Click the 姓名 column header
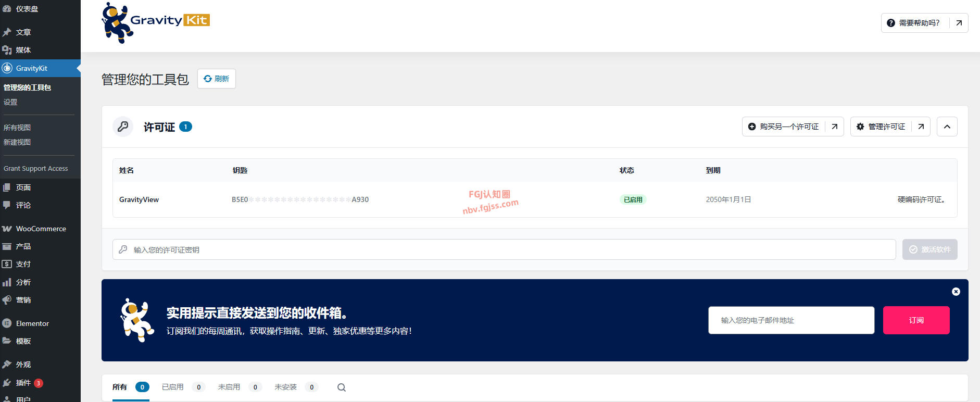980x402 pixels. click(x=127, y=170)
